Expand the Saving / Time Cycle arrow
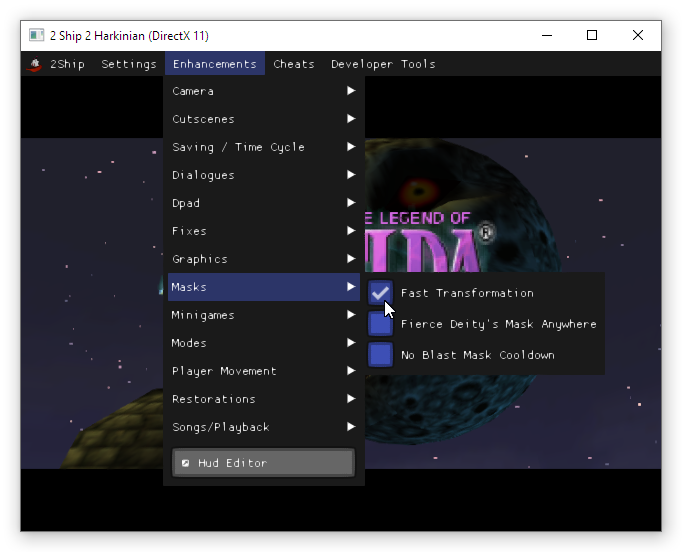The width and height of the screenshot is (682, 552). click(351, 147)
